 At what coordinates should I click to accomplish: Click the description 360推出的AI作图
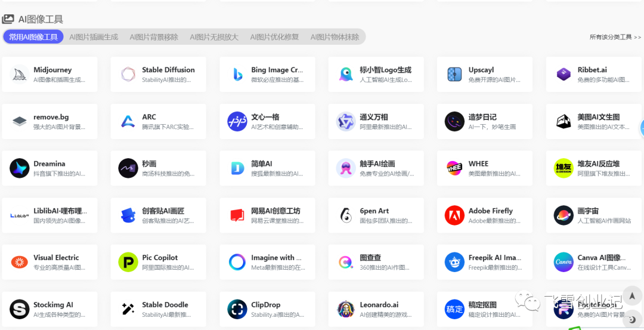385,268
